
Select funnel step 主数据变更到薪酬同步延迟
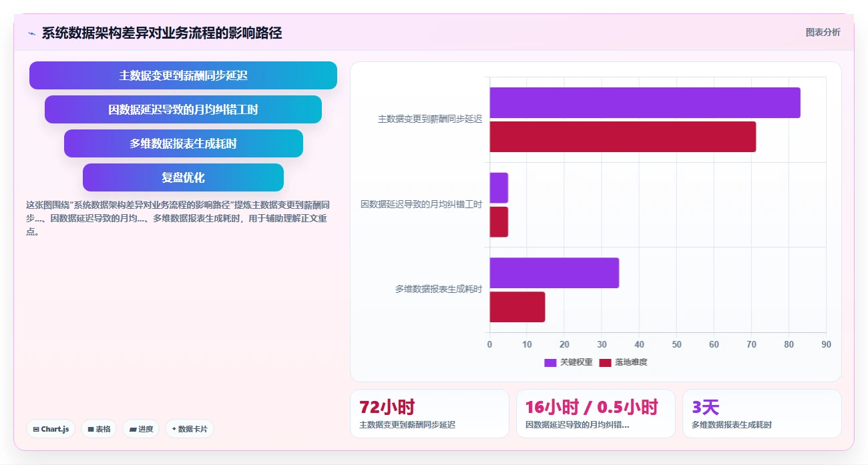[183, 75]
